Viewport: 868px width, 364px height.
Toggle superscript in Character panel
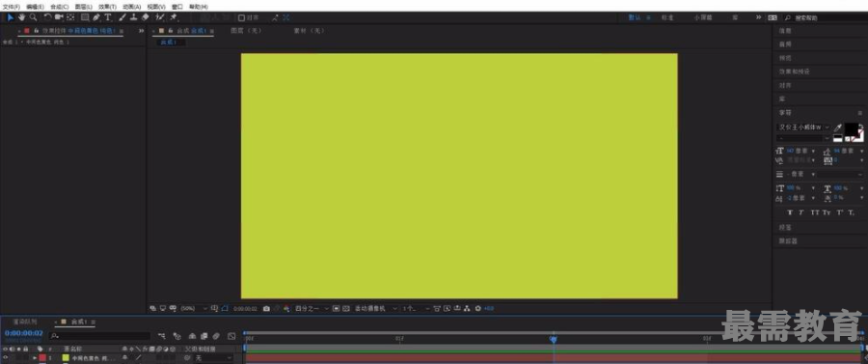coord(840,212)
